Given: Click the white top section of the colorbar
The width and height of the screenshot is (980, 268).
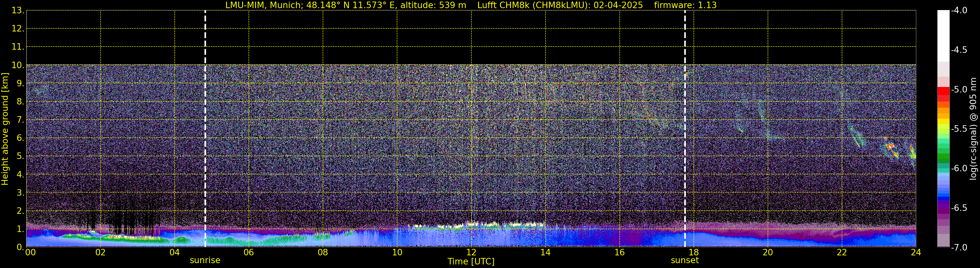Looking at the screenshot, I should coord(944,36).
